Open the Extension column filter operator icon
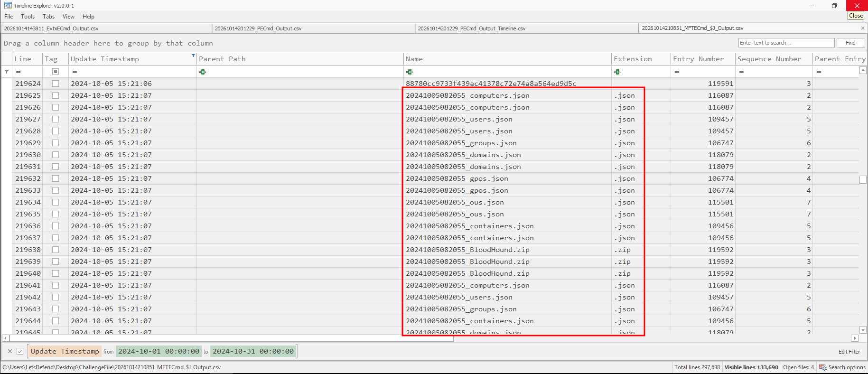The height and width of the screenshot is (374, 868). click(x=617, y=72)
